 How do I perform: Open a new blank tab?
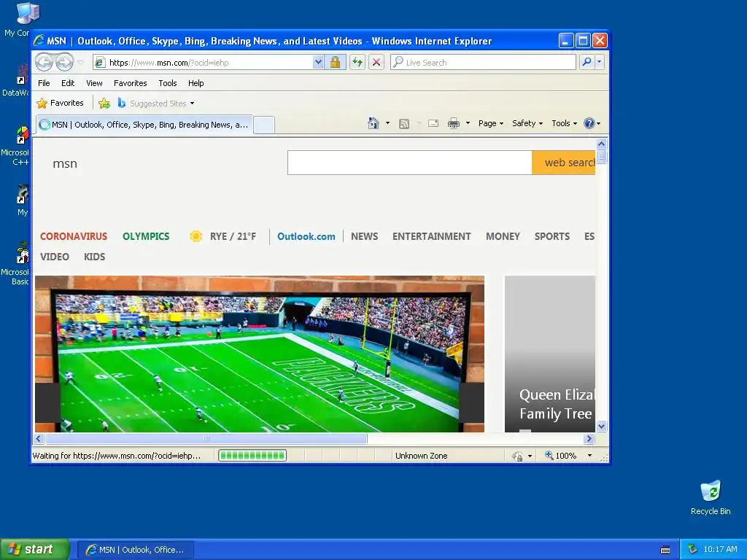click(264, 125)
